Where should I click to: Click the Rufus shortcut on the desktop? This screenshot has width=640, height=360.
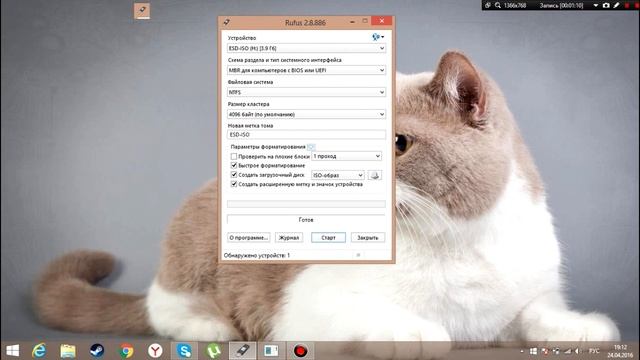(142, 11)
